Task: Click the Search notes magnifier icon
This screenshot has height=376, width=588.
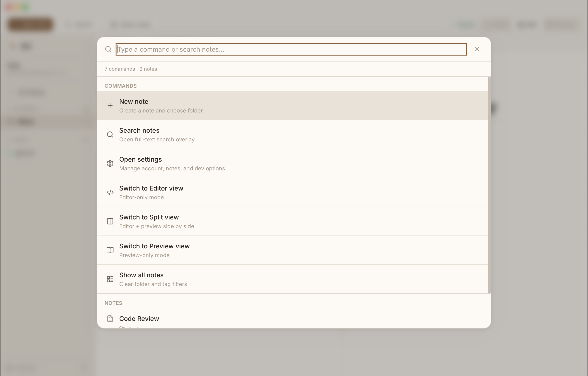Action: click(x=110, y=135)
